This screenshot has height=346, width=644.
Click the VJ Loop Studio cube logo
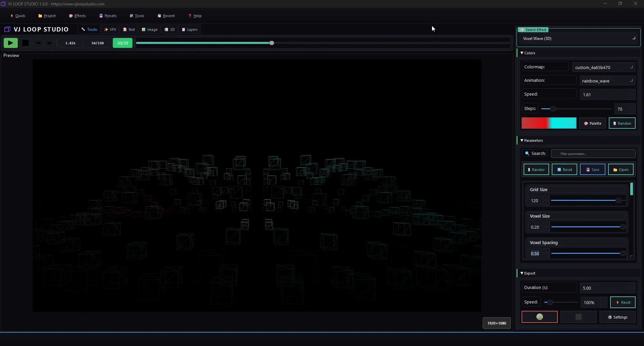[x=7, y=29]
